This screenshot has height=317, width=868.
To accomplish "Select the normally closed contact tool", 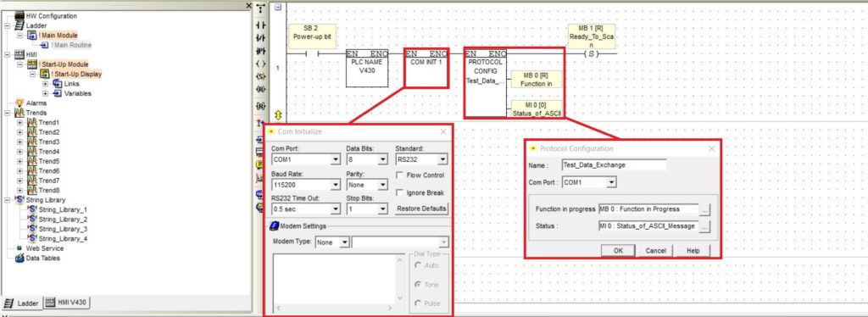I will 261,37.
